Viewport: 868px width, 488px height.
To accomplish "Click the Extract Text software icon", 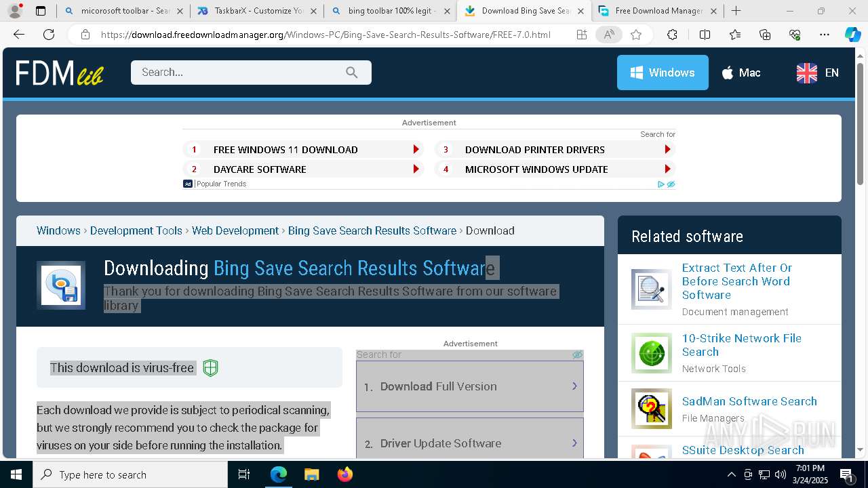I will coord(652,289).
